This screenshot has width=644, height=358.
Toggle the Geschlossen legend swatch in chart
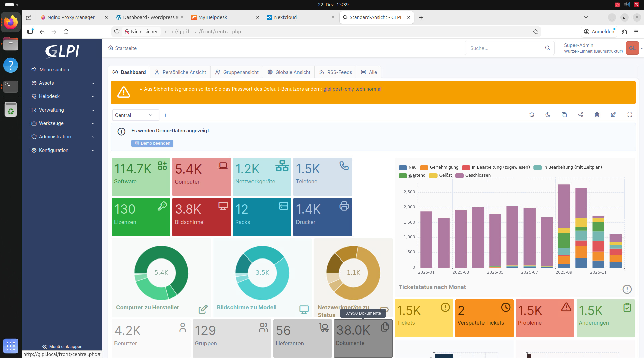[x=459, y=175]
